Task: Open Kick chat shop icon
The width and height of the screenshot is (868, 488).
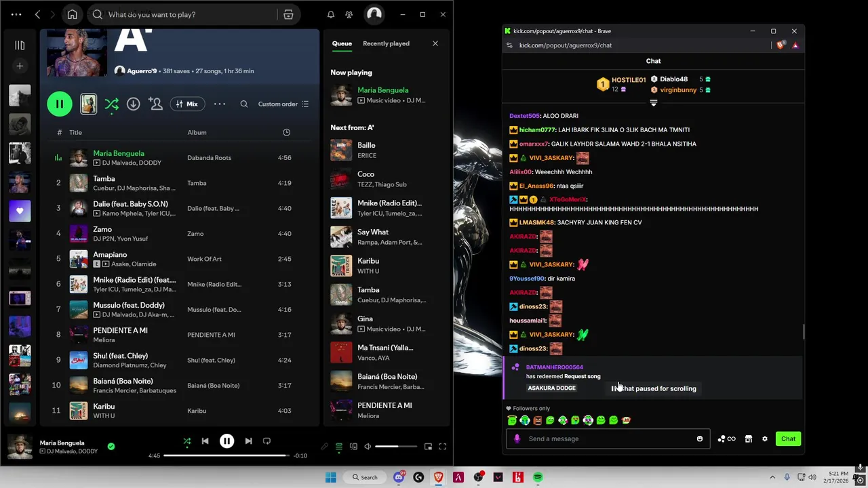Action: [x=748, y=439]
